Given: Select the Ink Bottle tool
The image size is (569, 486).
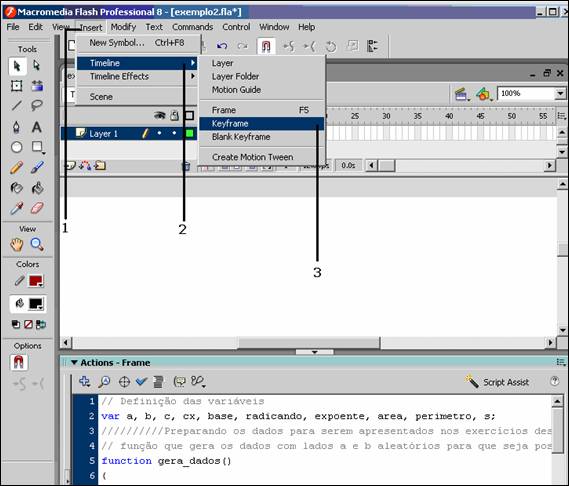Looking at the screenshot, I should (17, 188).
